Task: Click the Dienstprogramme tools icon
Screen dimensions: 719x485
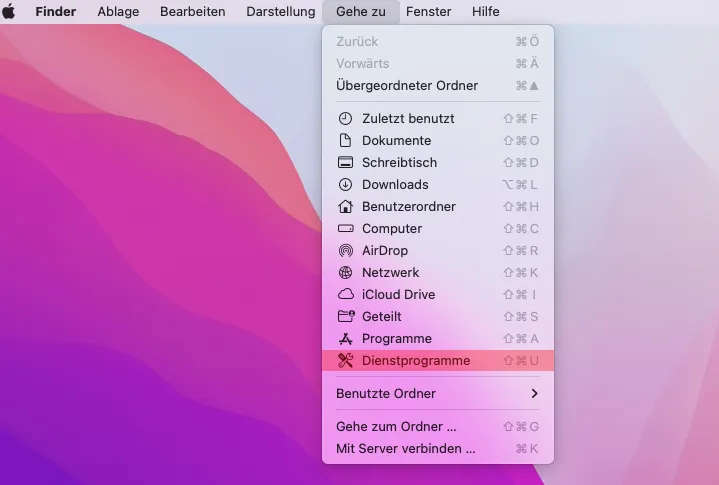Action: [345, 361]
